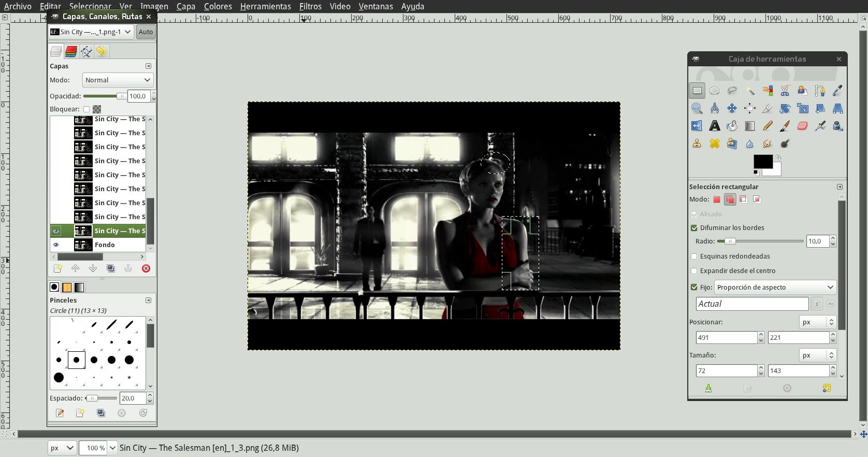Disable Difuminar los bordes checkbox
This screenshot has width=868, height=457.
pos(694,228)
